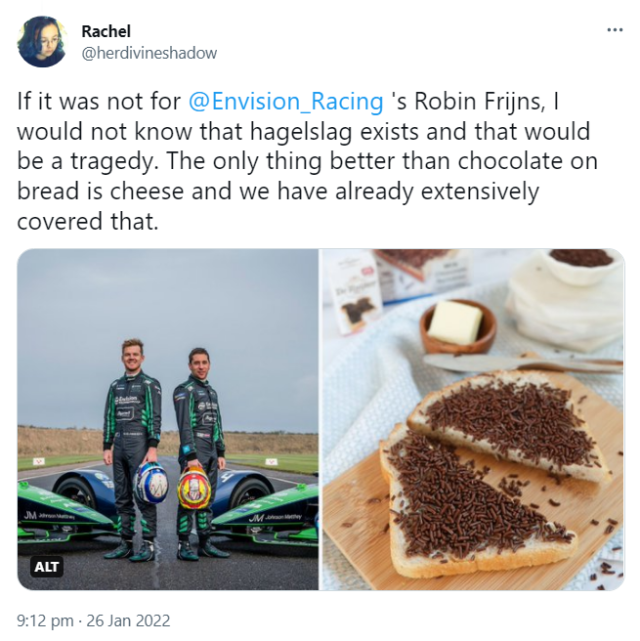Screen dimensions: 640x641
Task: Click the green race car nose on left
Action: 67,519
